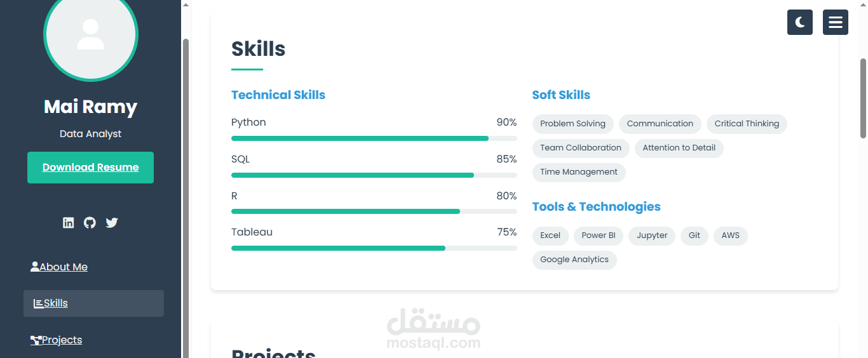Go to About Me section

59,267
